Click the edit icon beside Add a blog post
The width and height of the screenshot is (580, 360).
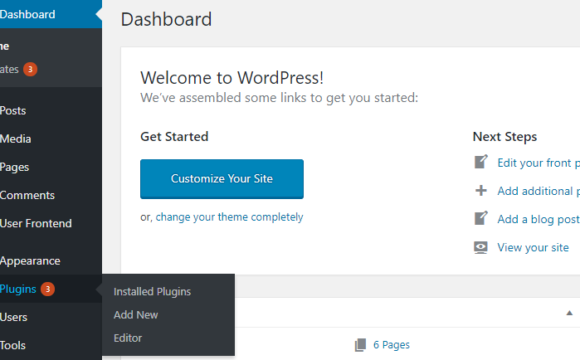click(x=481, y=218)
